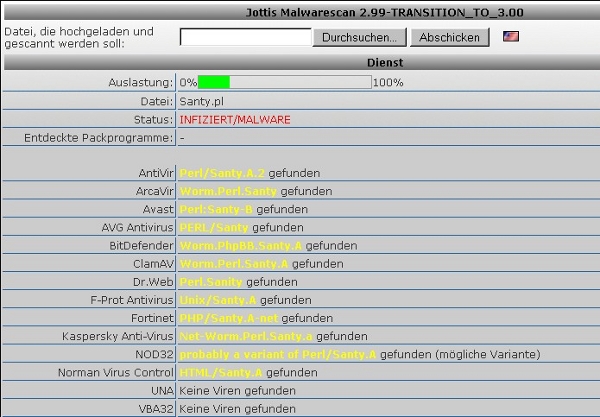Open the Net-Worm.Perl.Santy.a Kaspersky detection
The image size is (600, 417).
click(x=246, y=337)
